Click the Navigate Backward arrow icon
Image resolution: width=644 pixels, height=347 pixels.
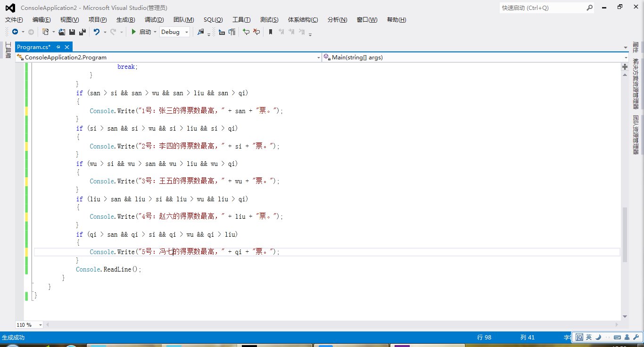[15, 32]
